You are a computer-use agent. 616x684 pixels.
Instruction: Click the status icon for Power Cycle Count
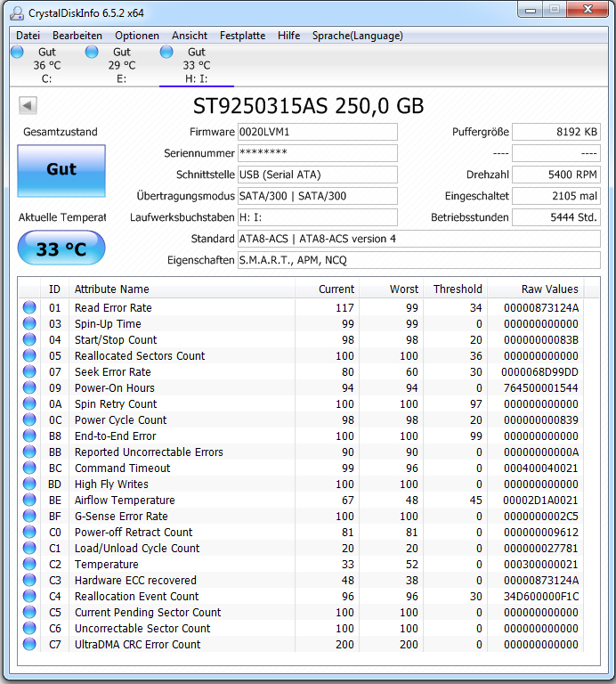(x=29, y=419)
